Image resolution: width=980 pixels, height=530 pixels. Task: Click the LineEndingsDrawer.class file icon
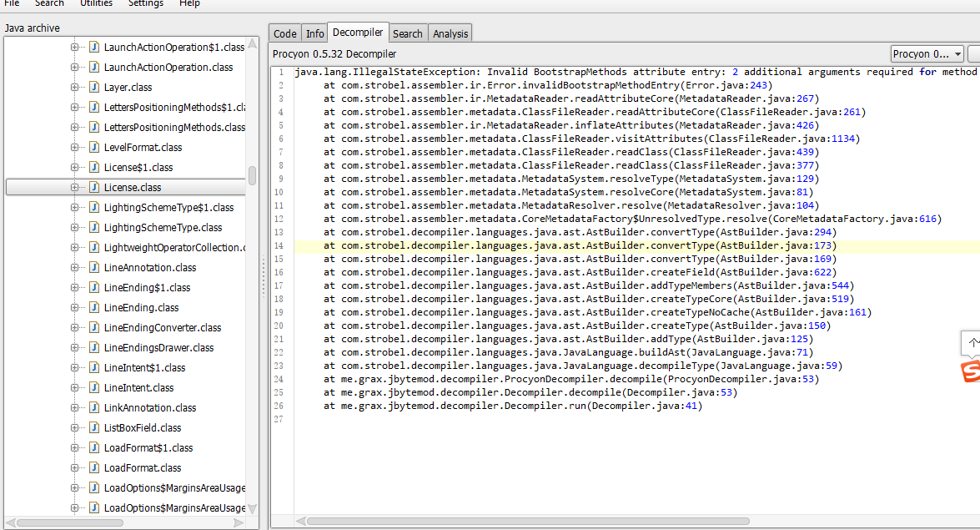[94, 347]
